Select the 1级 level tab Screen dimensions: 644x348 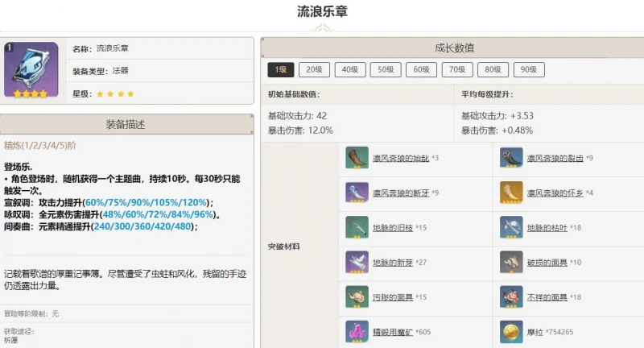(279, 70)
